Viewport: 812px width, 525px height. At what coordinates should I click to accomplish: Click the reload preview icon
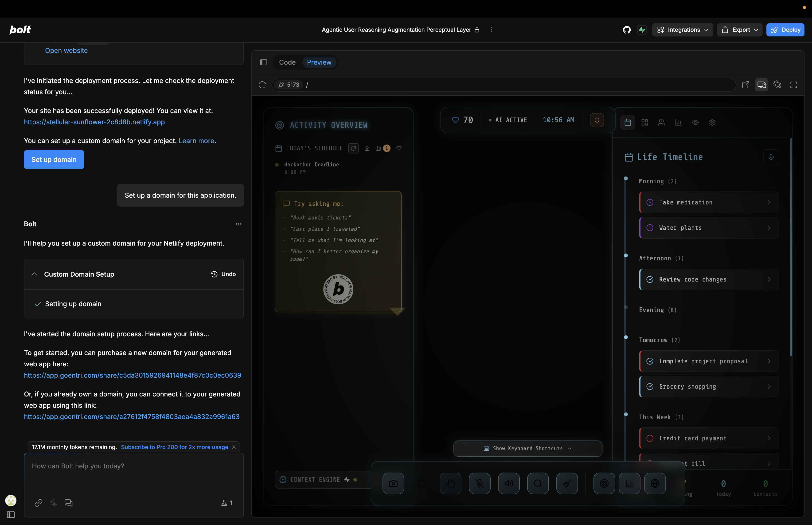(262, 85)
